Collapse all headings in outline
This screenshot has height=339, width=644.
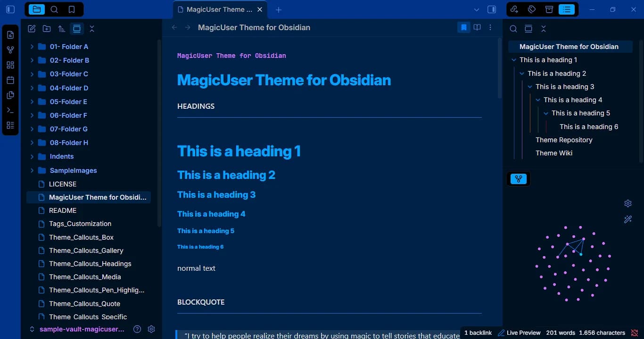(544, 29)
